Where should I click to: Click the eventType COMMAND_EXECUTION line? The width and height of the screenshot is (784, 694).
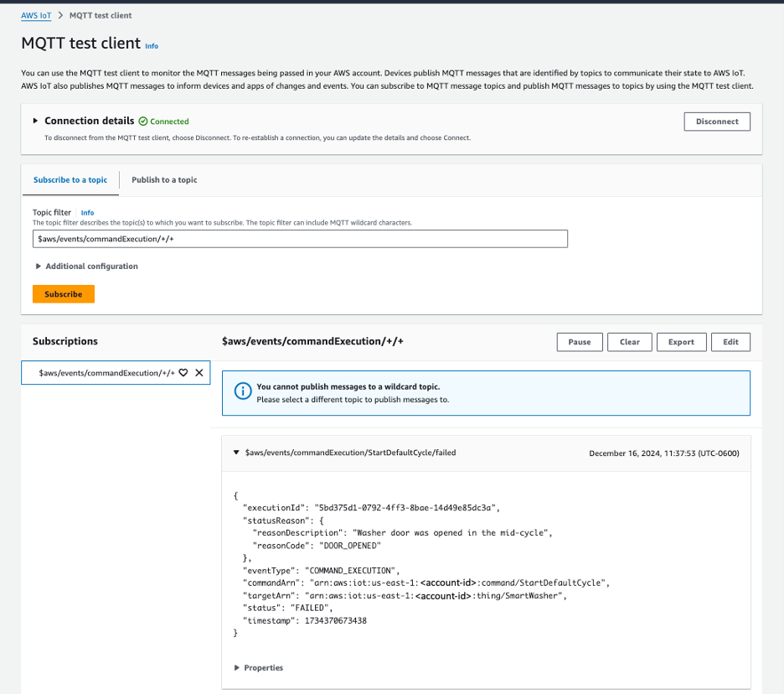point(321,571)
